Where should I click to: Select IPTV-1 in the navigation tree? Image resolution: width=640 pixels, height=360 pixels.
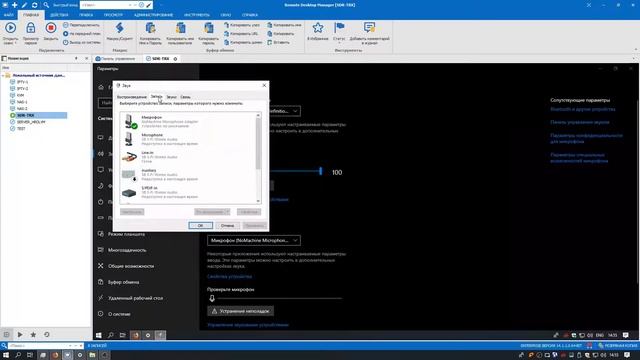(22, 82)
